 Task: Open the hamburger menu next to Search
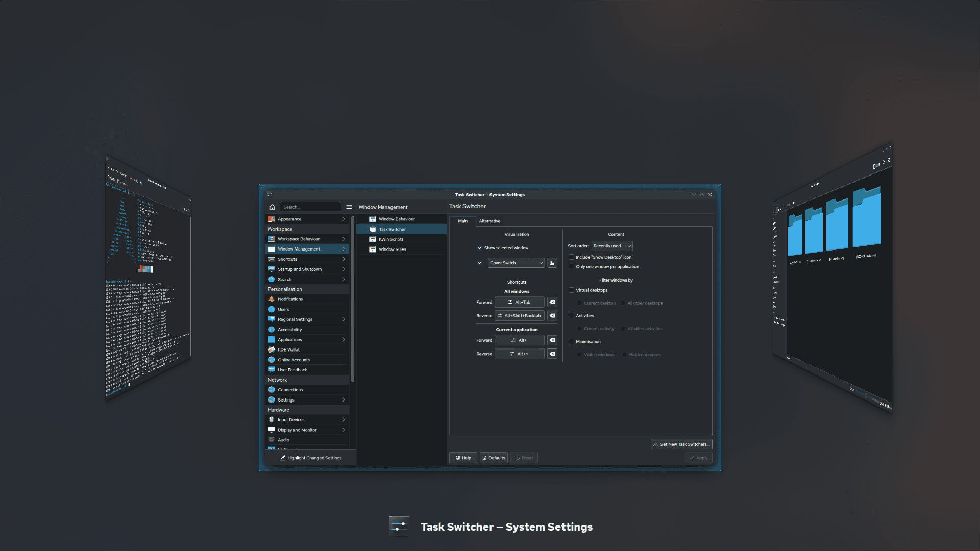point(349,207)
